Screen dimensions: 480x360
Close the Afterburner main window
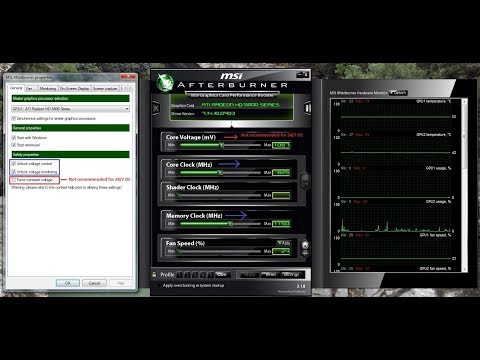(x=306, y=74)
